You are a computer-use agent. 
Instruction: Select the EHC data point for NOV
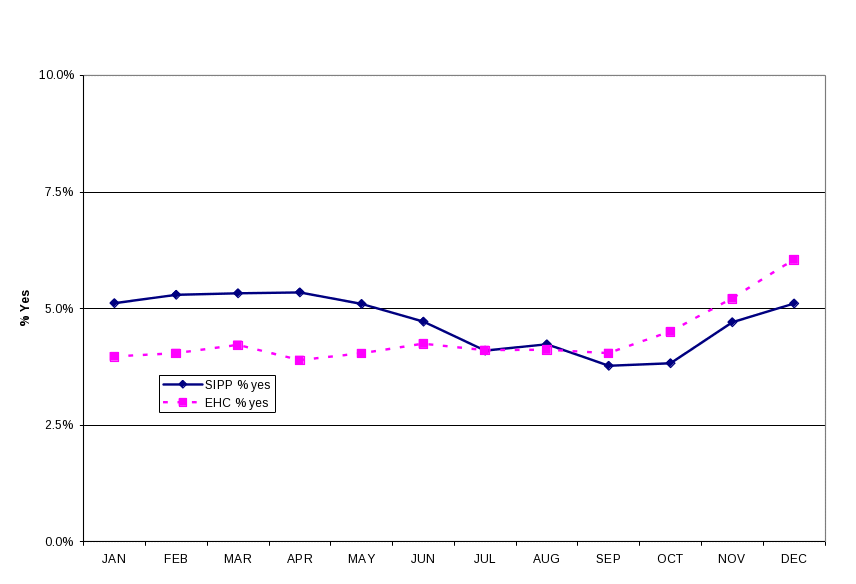coord(732,299)
